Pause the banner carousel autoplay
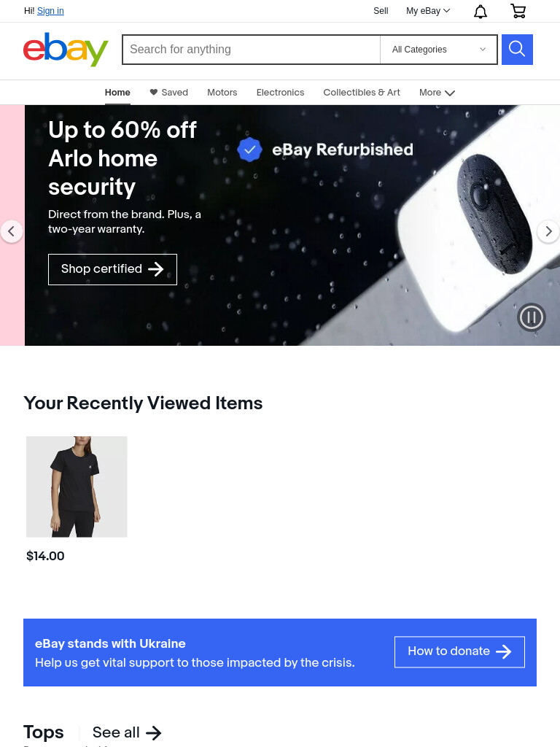Image resolution: width=560 pixels, height=747 pixels. click(532, 317)
